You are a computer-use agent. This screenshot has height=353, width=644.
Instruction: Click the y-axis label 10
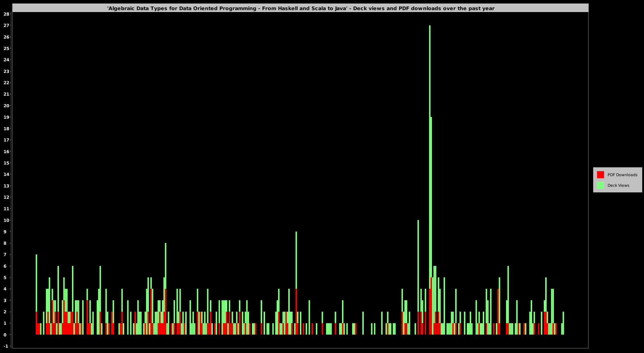click(x=6, y=220)
